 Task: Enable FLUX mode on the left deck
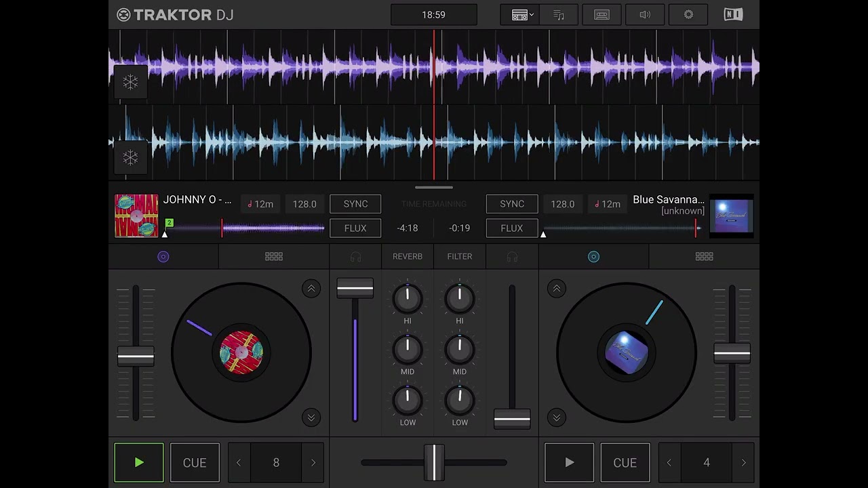pyautogui.click(x=355, y=228)
